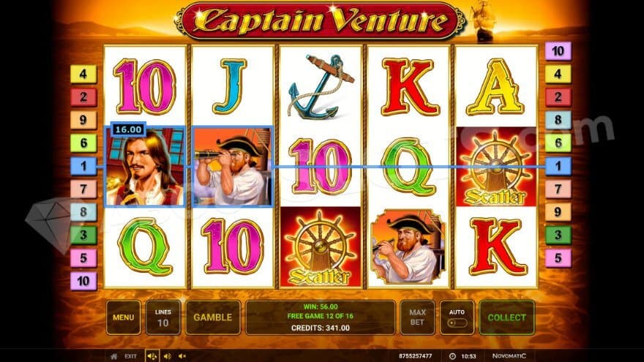Click the 16.00 win amount label
This screenshot has height=362, width=644.
click(128, 129)
